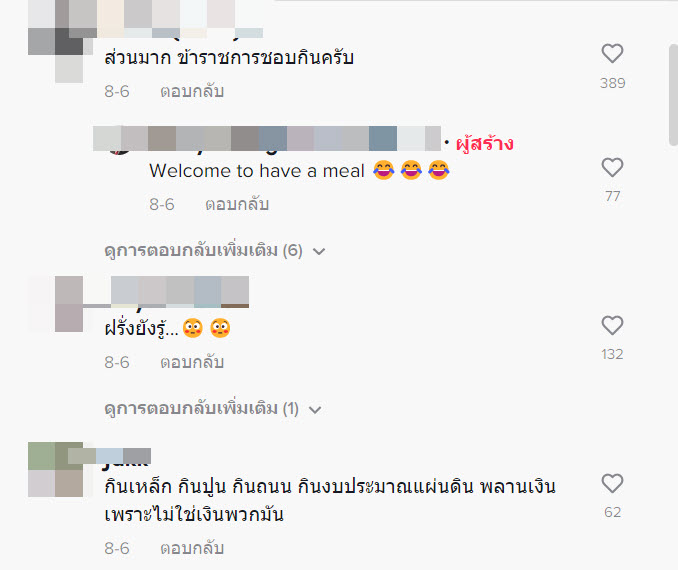
Task: Like the 'Welcome to have a meal' reply
Action: (x=612, y=167)
